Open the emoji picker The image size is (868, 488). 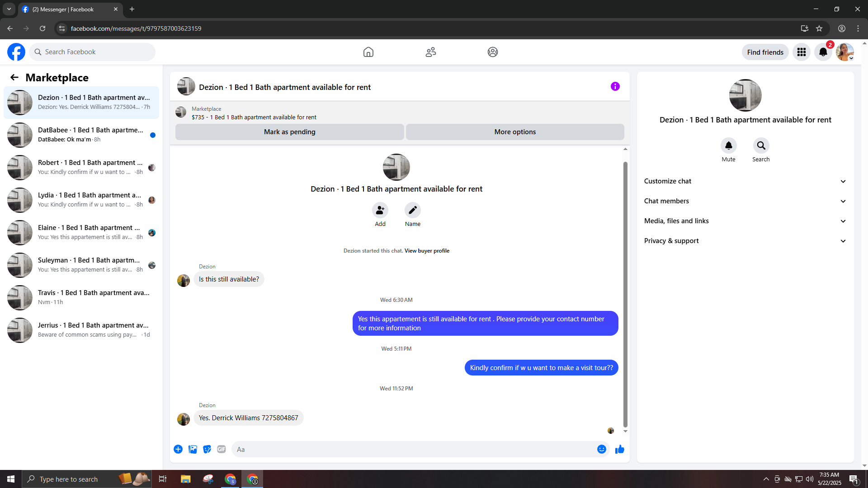pos(602,449)
